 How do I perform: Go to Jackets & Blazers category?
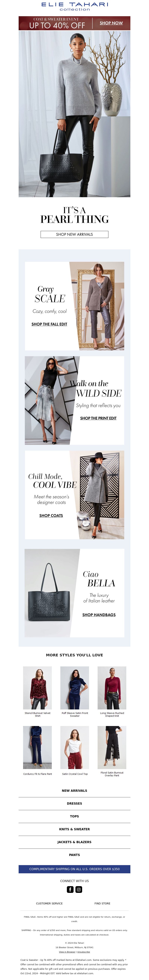point(74,842)
